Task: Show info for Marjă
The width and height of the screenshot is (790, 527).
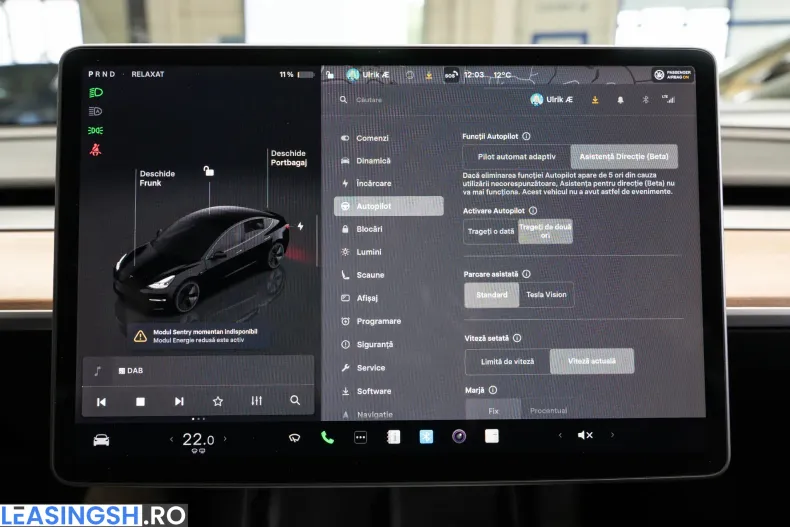Action: (x=493, y=390)
